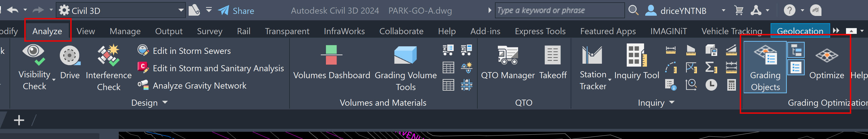Click the Station Tracker icon
Screen dimensions: 868x139
(592, 55)
